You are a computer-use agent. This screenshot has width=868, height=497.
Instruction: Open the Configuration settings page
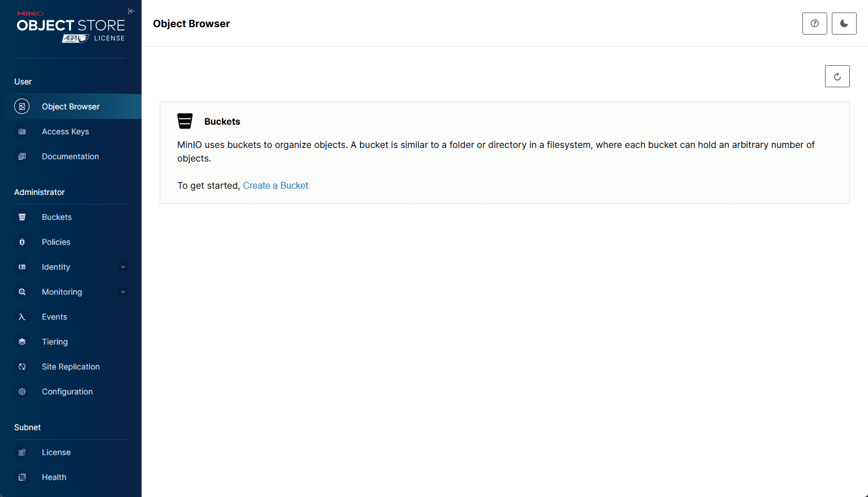click(x=67, y=392)
